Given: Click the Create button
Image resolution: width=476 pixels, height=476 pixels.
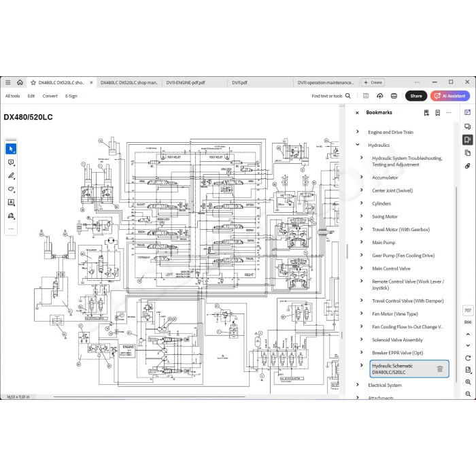Looking at the screenshot, I should click(x=373, y=82).
